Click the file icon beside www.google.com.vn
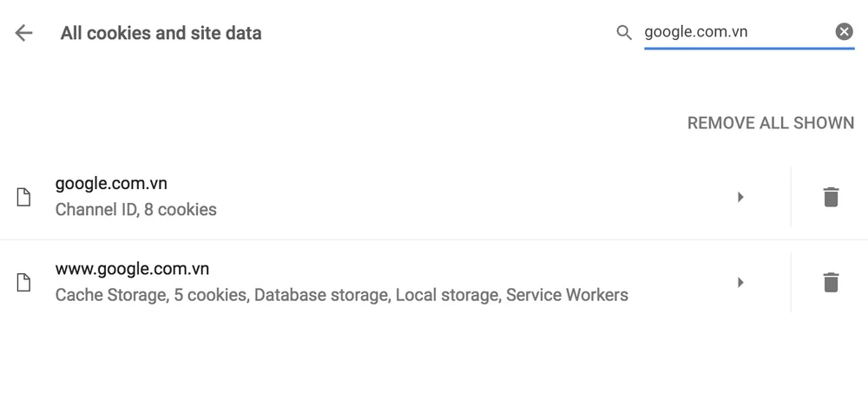The width and height of the screenshot is (868, 419). click(x=24, y=282)
